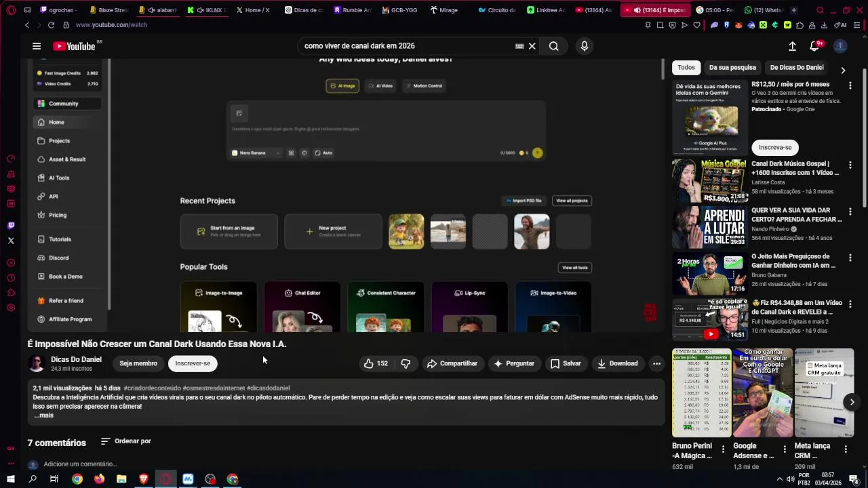This screenshot has height=488, width=868.
Task: Open options menu of the sponsored Gemini ad
Action: pos(850,85)
